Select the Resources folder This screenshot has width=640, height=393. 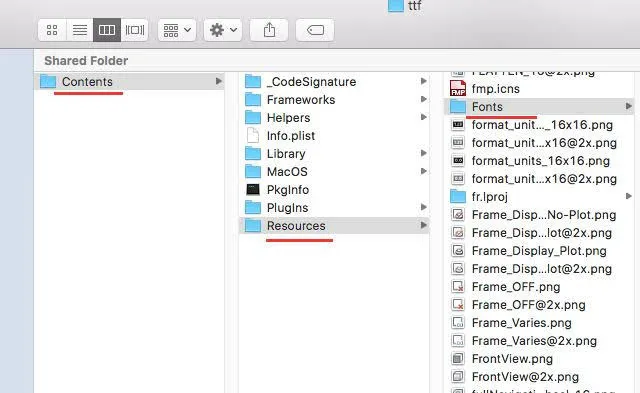coord(333,225)
